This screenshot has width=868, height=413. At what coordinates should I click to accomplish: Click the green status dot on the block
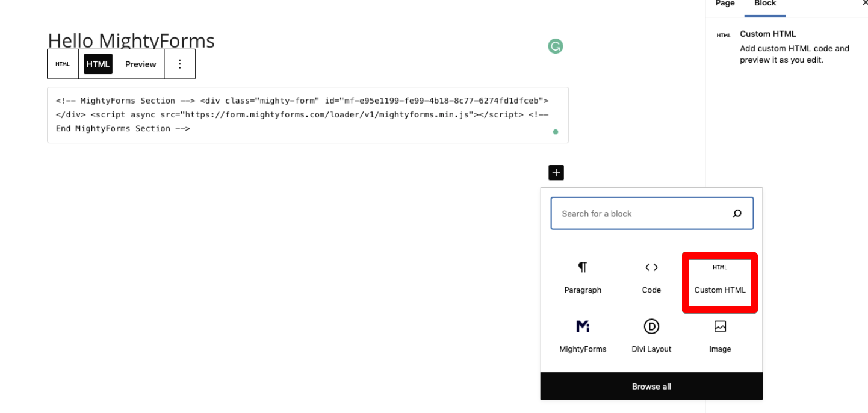(555, 132)
